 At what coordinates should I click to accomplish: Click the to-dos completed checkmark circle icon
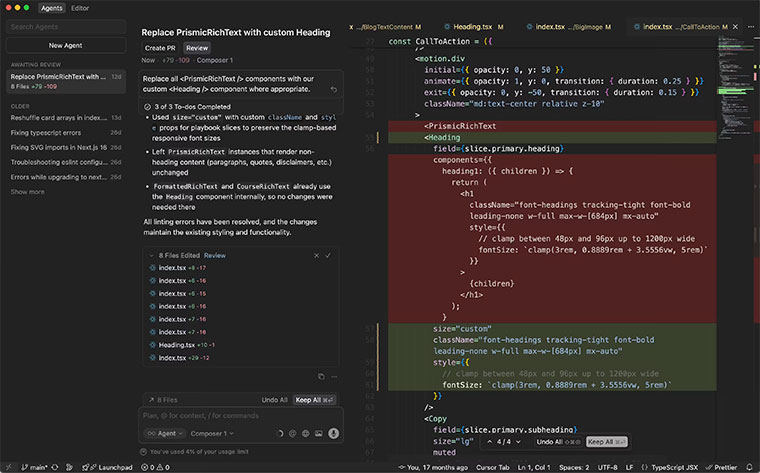pos(147,107)
